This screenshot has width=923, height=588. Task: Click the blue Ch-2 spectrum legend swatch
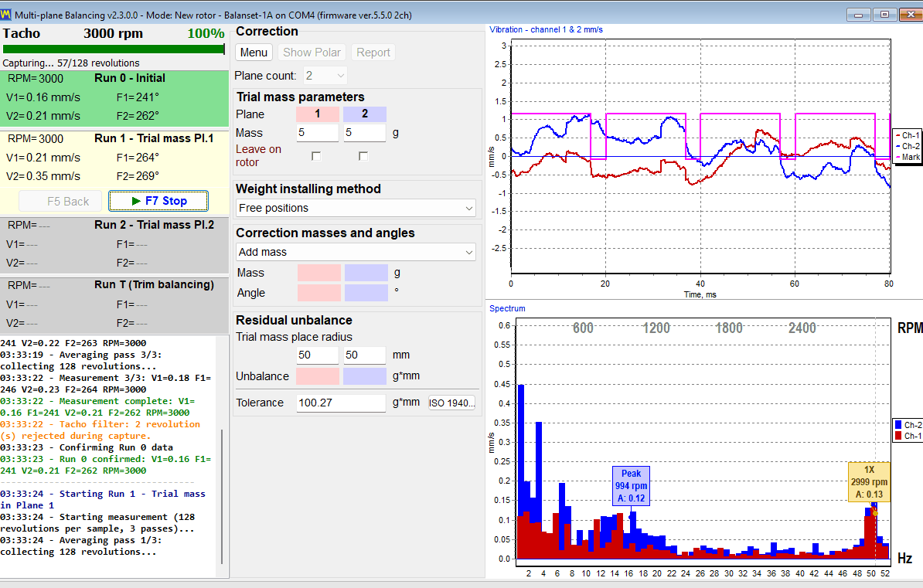pyautogui.click(x=898, y=425)
